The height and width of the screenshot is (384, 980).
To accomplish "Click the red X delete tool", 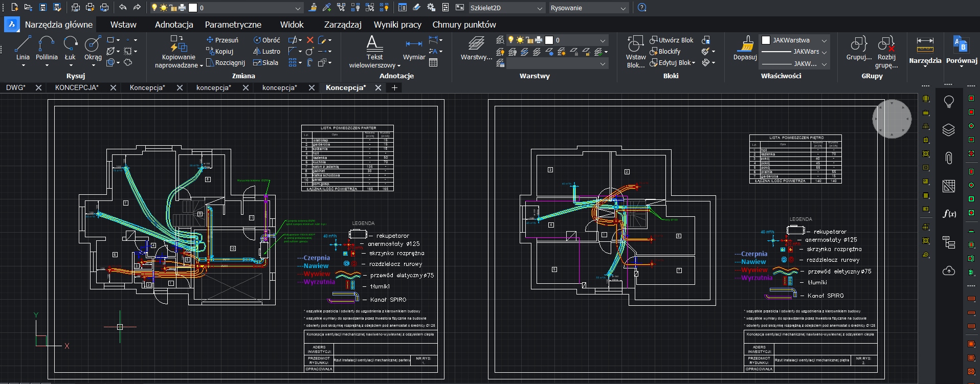I will pyautogui.click(x=310, y=40).
